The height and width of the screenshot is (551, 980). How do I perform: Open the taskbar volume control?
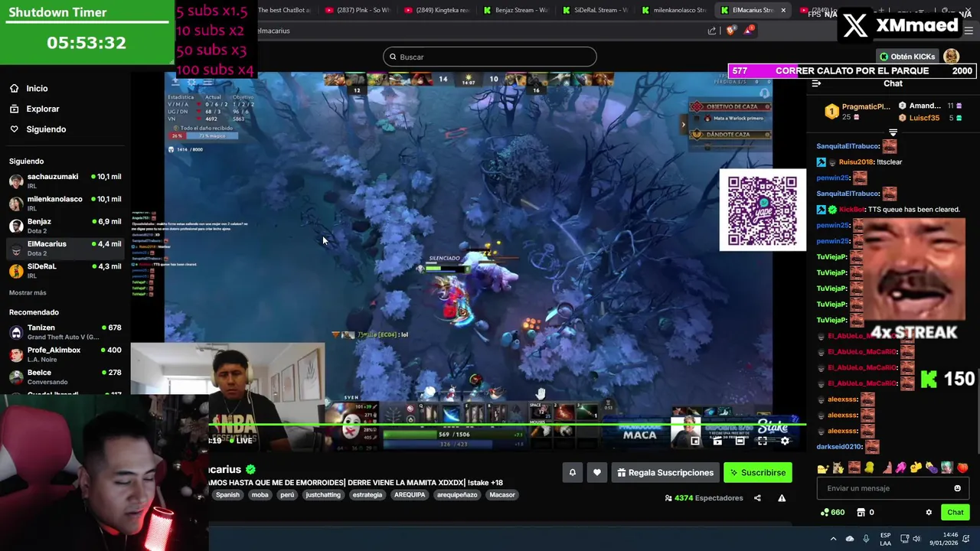point(916,539)
